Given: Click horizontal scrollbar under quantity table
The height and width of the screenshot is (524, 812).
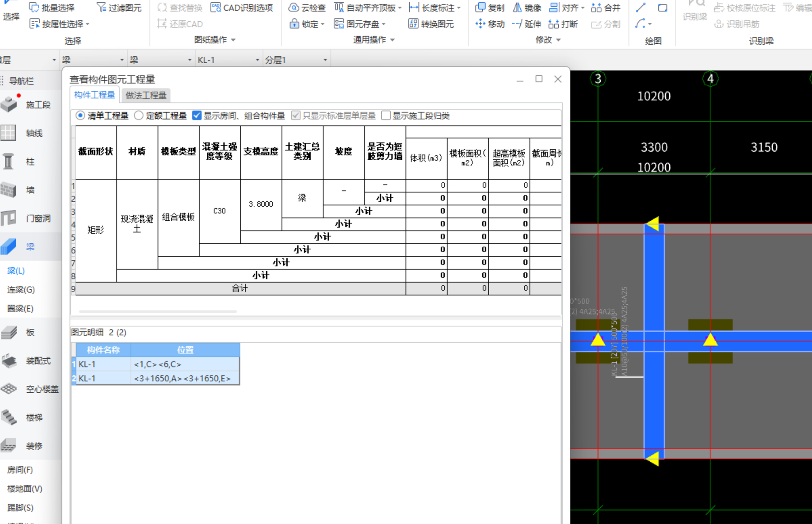Looking at the screenshot, I should (158, 311).
